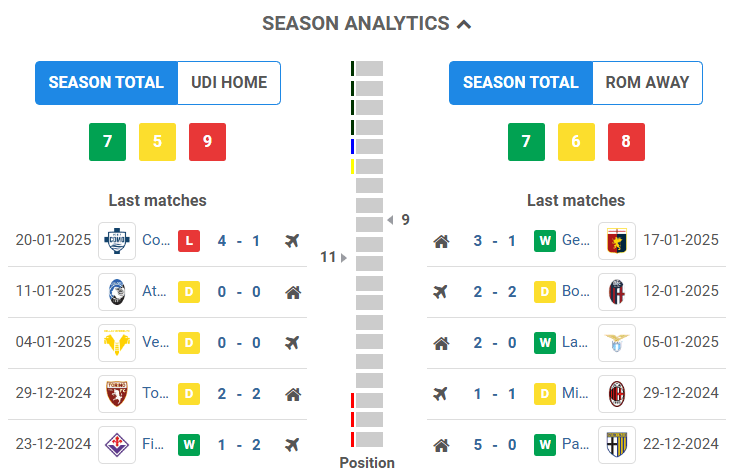Click Udinese's green 7 wins box
The height and width of the screenshot is (471, 742).
coord(107,142)
